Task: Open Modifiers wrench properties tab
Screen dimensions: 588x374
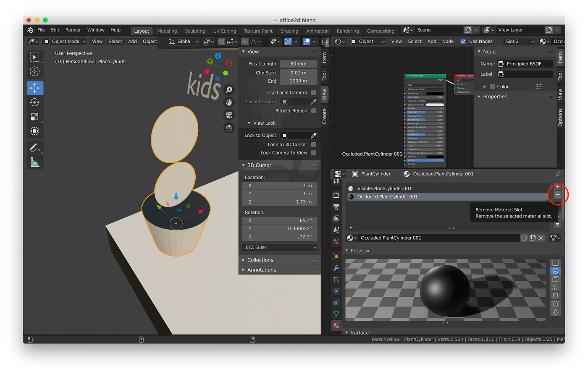Action: [x=336, y=268]
